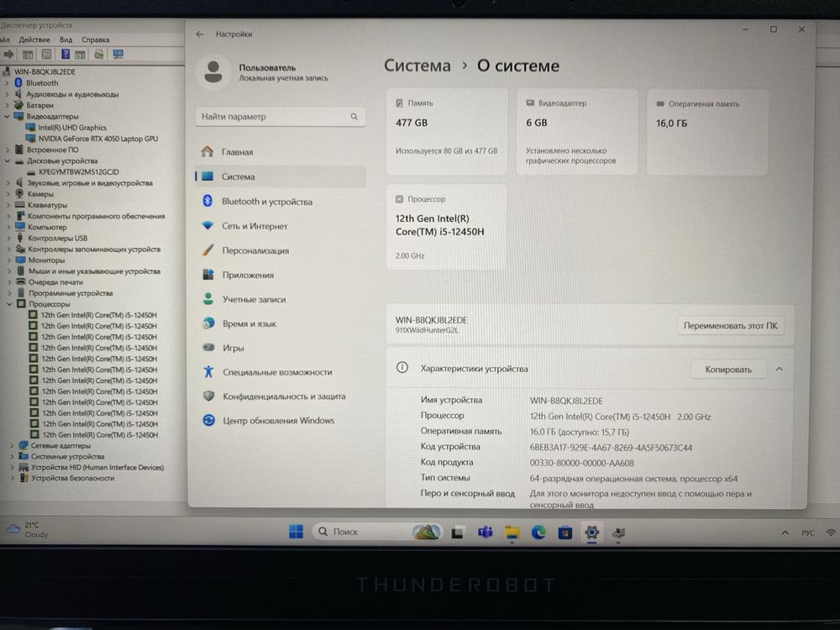Expand the Батареи node
Viewport: 840px width, 630px height.
coord(7,106)
